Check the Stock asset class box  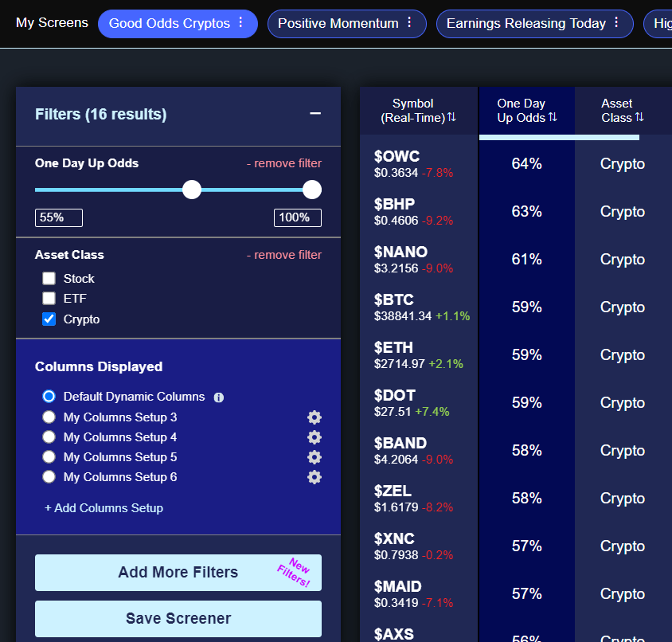tap(49, 278)
